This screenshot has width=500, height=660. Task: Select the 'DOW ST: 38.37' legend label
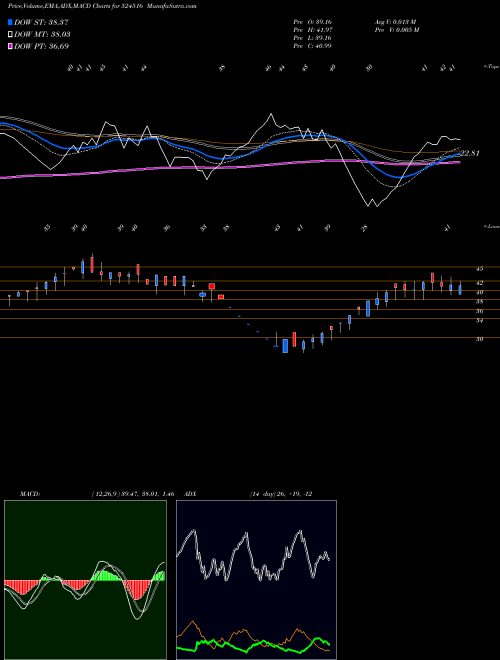pos(41,22)
